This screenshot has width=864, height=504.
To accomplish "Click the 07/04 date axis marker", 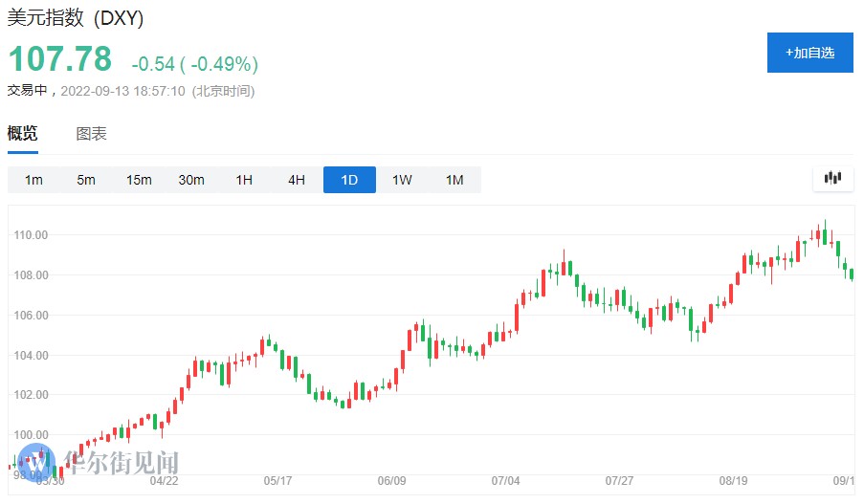I will 505,480.
